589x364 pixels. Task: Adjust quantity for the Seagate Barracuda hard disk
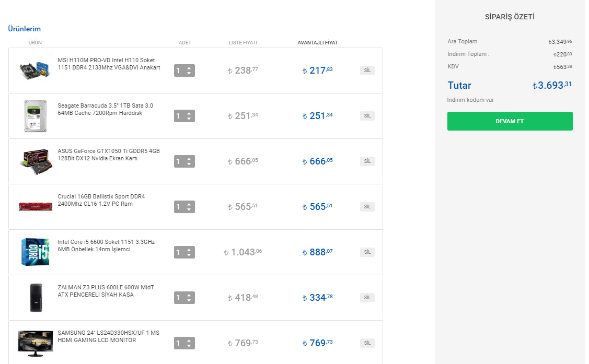point(184,116)
